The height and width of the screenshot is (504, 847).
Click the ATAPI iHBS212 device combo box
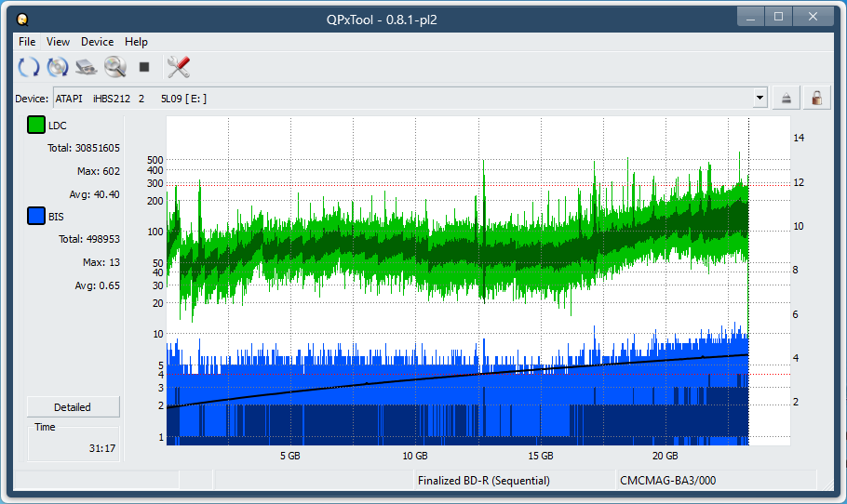tap(410, 99)
